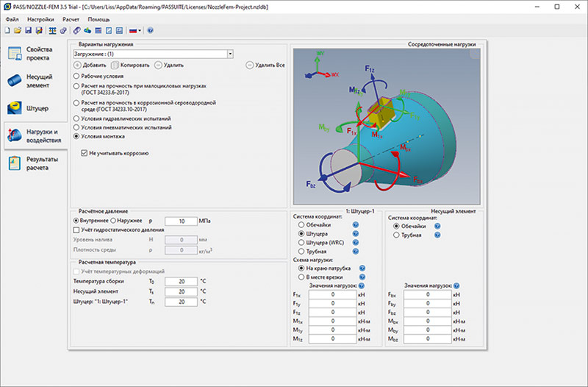Click the Штуцер-1 Tn temperature field
The image size is (588, 387).
click(181, 302)
